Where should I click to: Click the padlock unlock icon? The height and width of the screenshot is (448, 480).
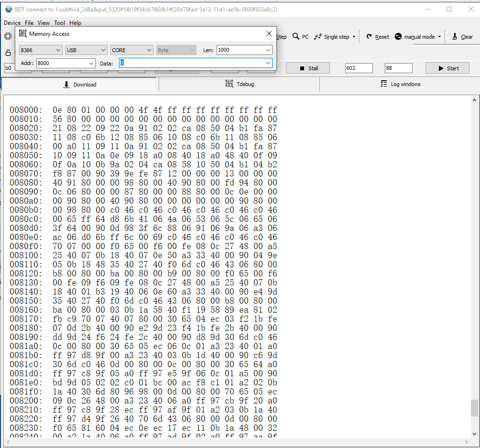(x=8, y=53)
